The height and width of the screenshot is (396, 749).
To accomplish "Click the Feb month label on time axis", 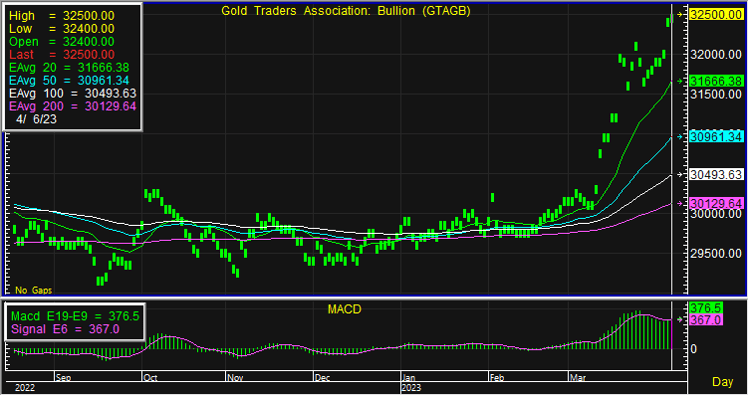I will pos(497,377).
